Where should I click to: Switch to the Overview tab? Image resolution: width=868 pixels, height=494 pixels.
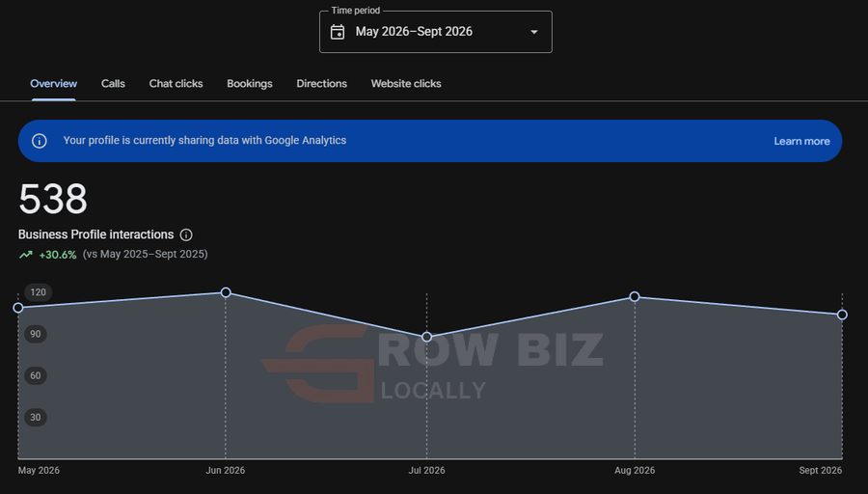click(54, 84)
